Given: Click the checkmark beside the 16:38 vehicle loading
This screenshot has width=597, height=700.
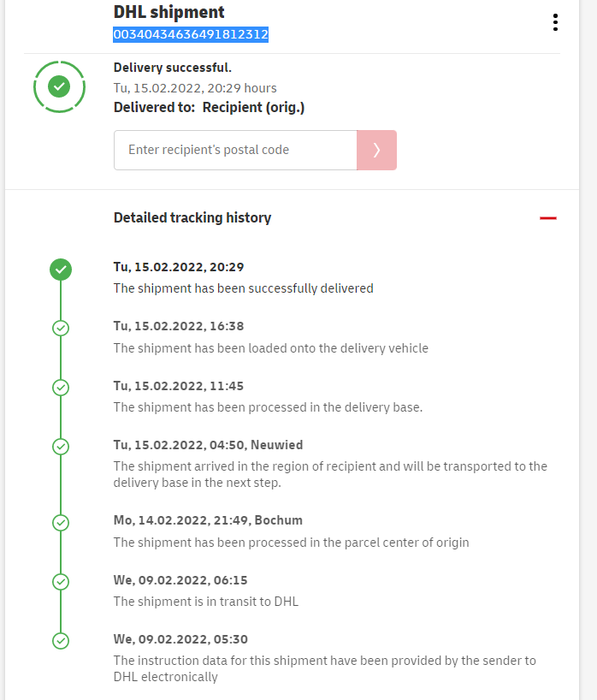Looking at the screenshot, I should [x=61, y=328].
